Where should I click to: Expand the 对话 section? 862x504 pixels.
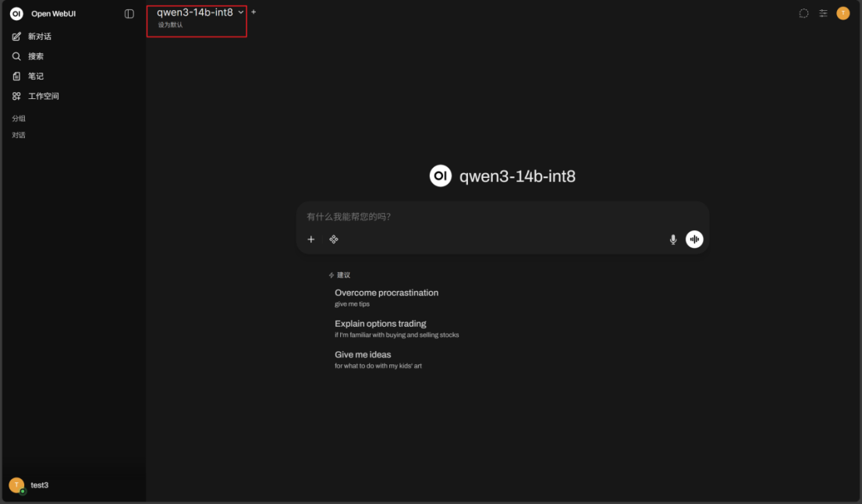click(19, 135)
